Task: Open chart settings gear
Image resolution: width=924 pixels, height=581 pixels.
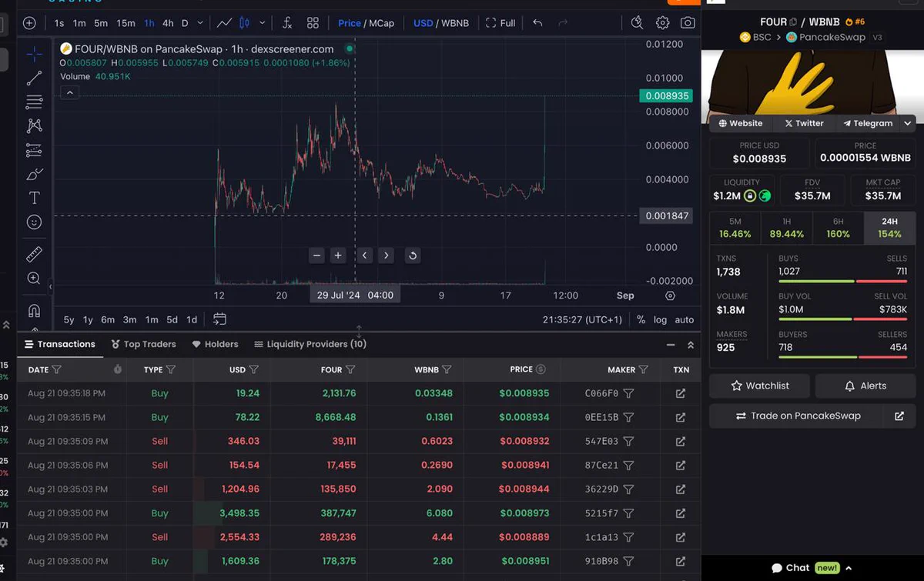Action: (x=662, y=23)
